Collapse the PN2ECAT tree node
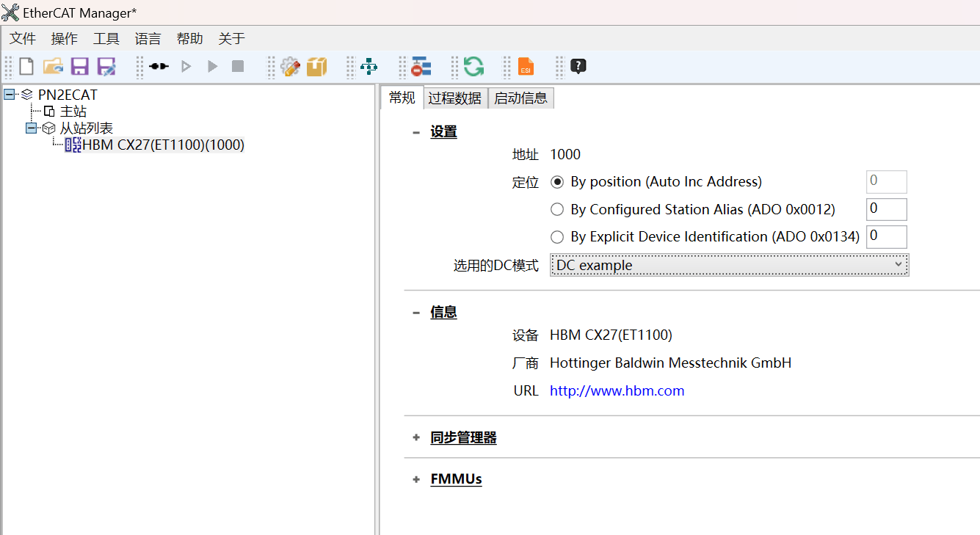The image size is (980, 535). tap(9, 94)
